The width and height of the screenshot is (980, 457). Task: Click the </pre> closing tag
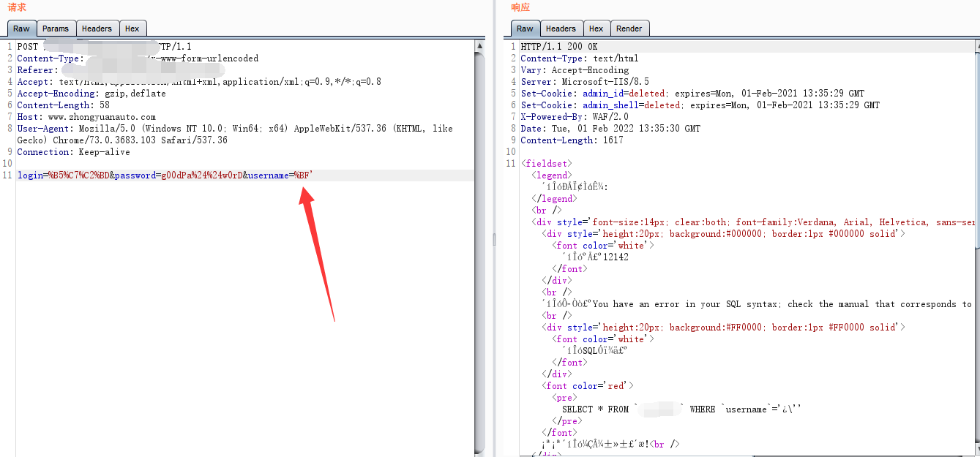tap(566, 421)
